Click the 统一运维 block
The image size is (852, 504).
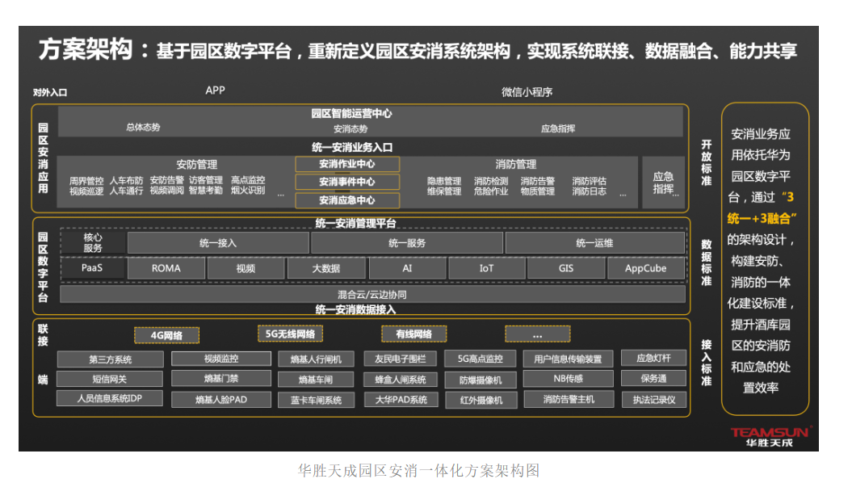pos(594,243)
